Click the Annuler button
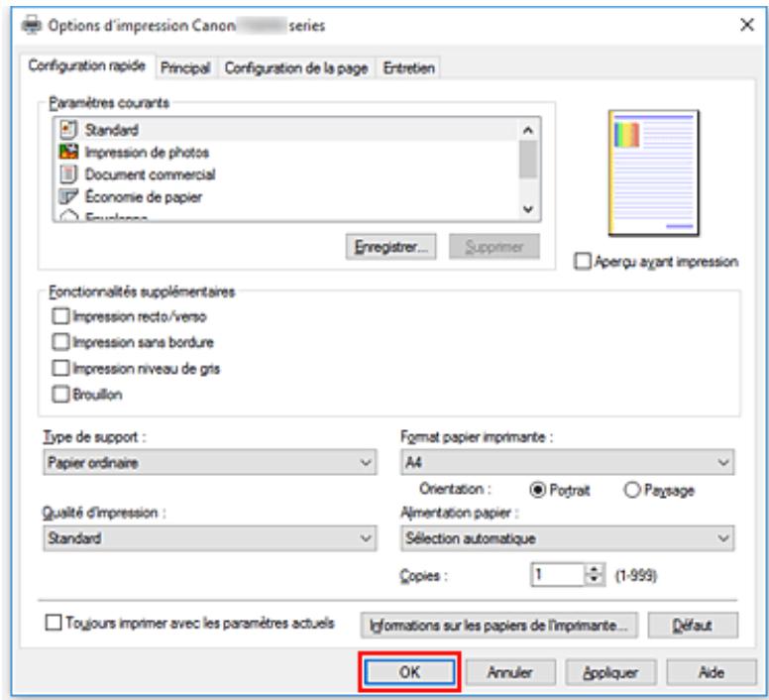 click(x=510, y=671)
